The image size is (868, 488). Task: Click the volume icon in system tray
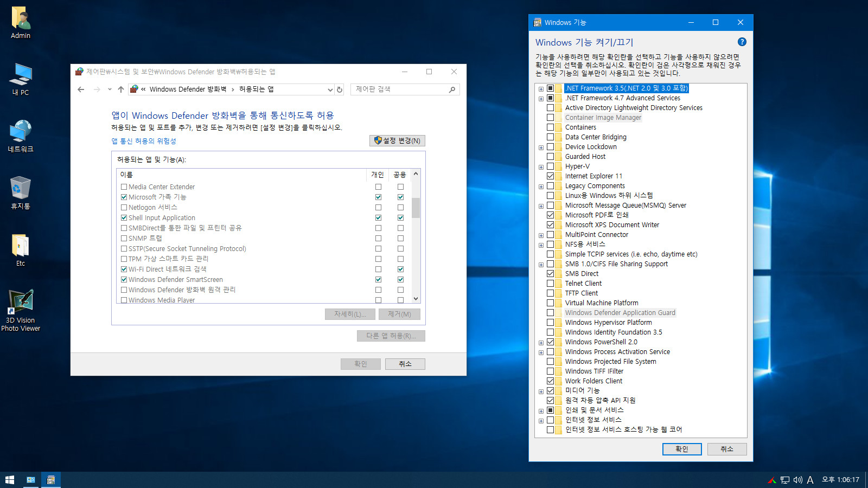pos(797,480)
